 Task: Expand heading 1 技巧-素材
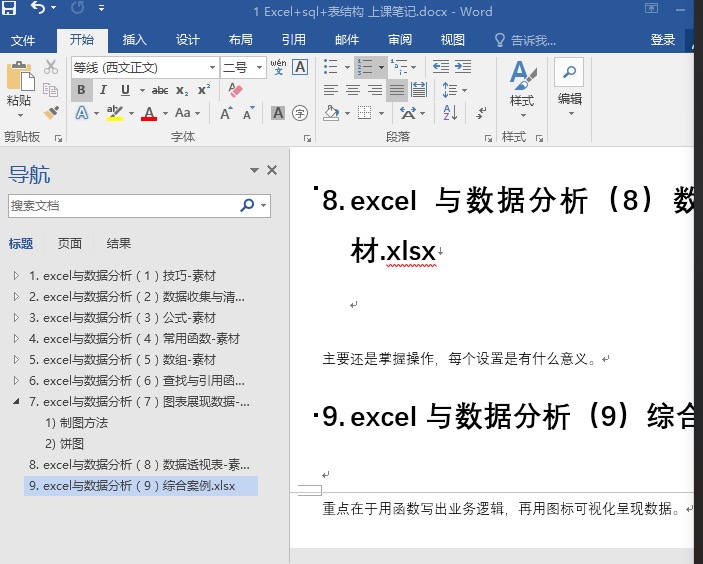[x=17, y=275]
